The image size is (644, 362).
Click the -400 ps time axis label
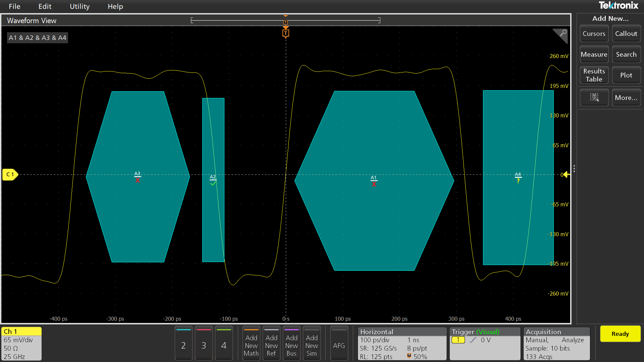pos(58,319)
